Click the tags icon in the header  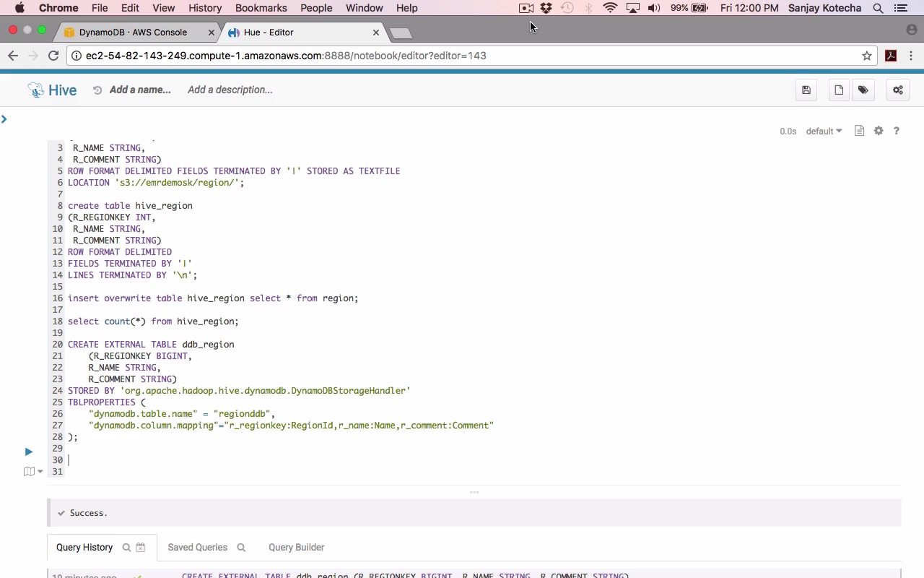[863, 90]
